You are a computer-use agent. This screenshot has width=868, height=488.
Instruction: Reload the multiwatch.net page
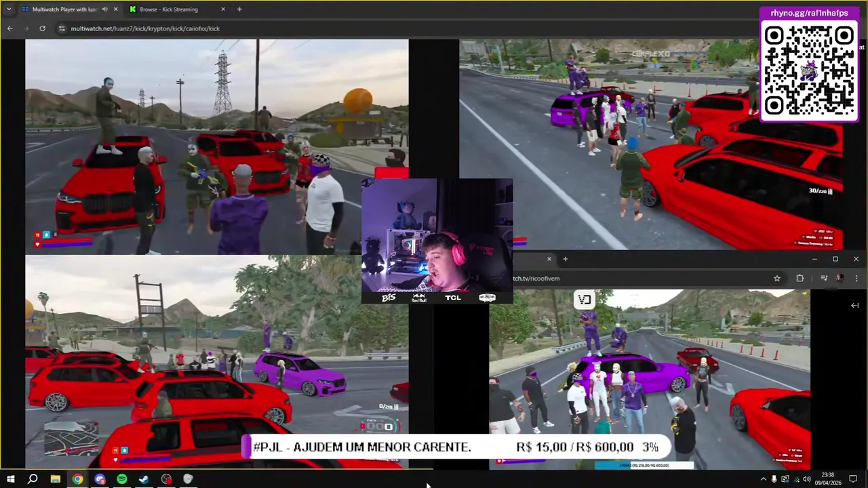(x=42, y=28)
